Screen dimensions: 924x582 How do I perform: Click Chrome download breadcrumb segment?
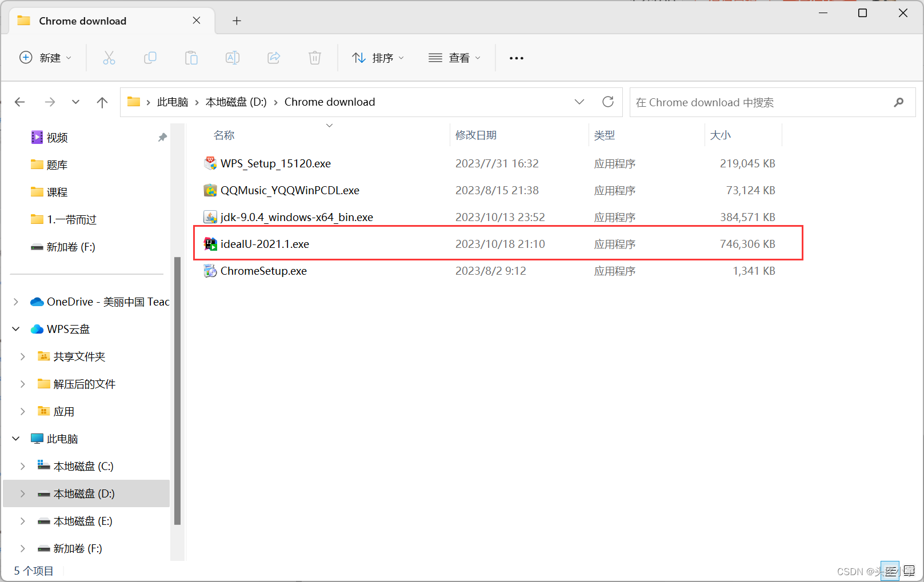coord(330,102)
